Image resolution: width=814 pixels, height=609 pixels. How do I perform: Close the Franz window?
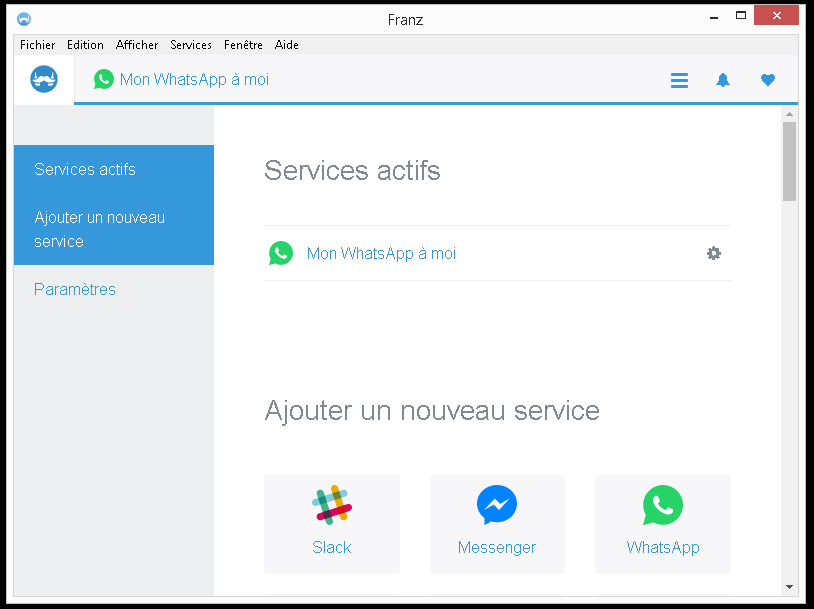click(x=776, y=16)
